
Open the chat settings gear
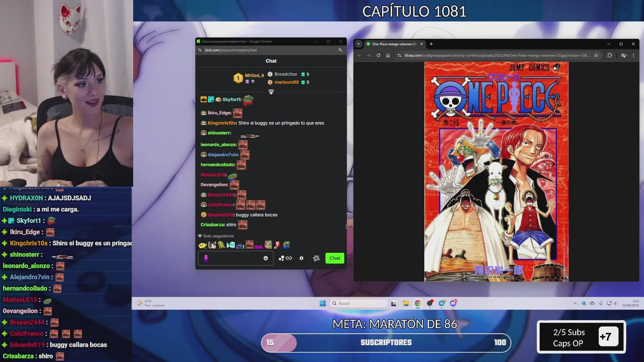301,258
